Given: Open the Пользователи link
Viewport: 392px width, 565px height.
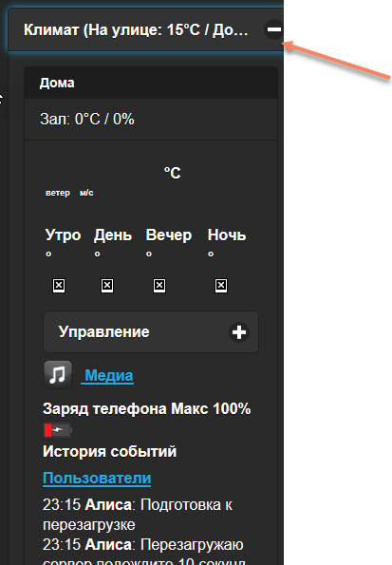Looking at the screenshot, I should [97, 479].
